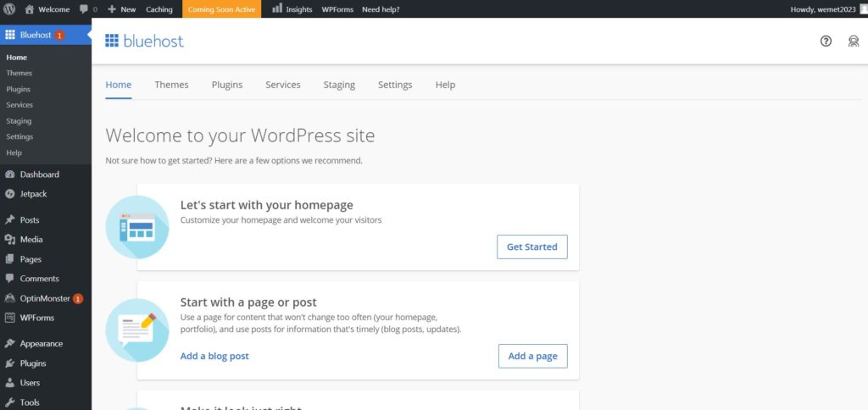Click the Welcome to your WordPress site heading

240,136
